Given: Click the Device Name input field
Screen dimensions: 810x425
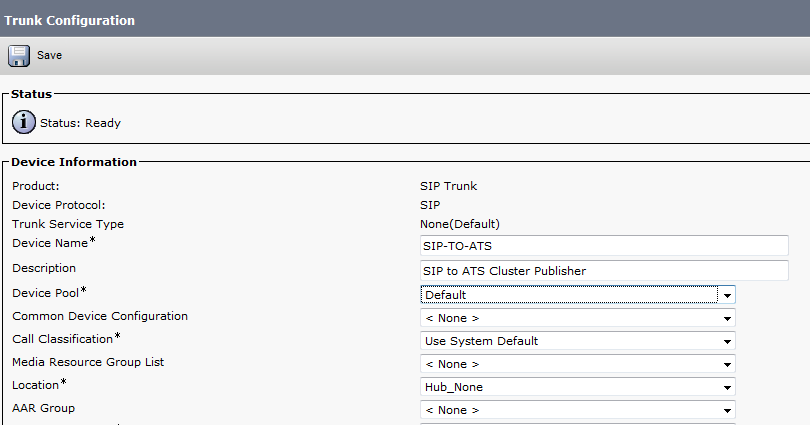Looking at the screenshot, I should [x=604, y=246].
